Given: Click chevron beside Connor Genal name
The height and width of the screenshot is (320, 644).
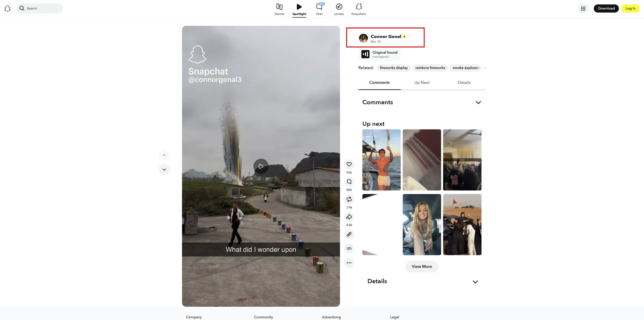Looking at the screenshot, I should pos(410,37).
